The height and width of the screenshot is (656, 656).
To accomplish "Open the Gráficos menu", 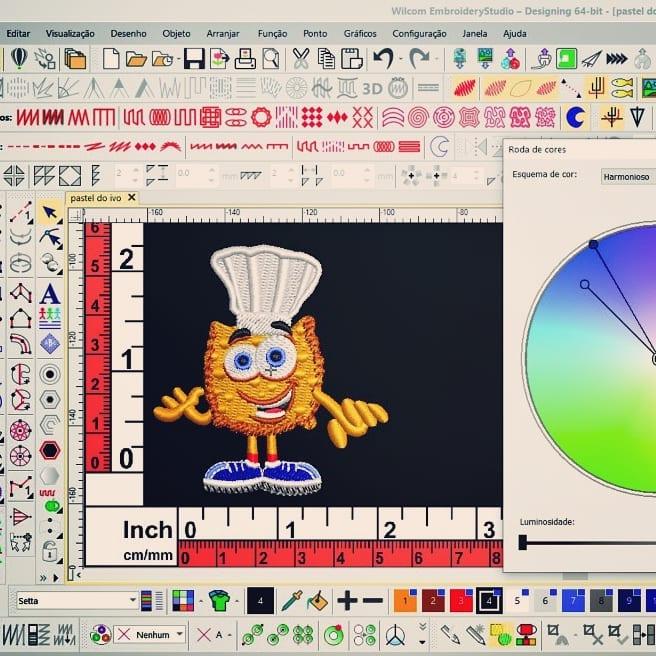I will coord(360,33).
